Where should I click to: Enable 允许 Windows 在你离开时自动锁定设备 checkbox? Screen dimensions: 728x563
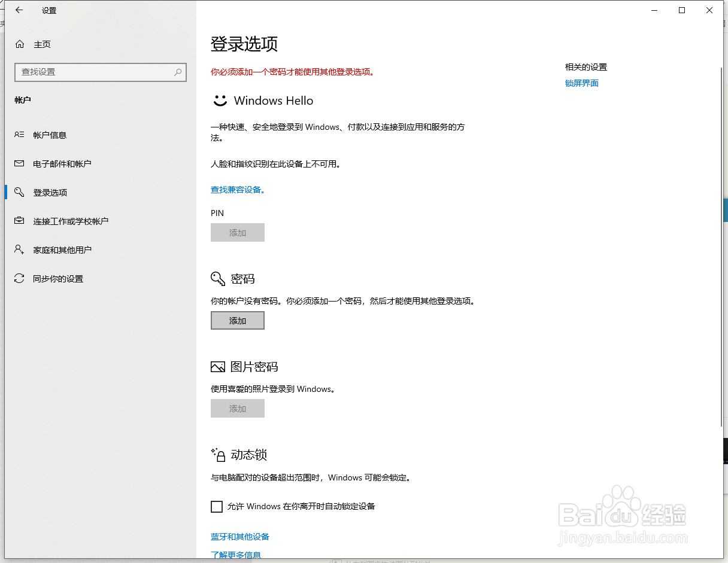pos(217,507)
